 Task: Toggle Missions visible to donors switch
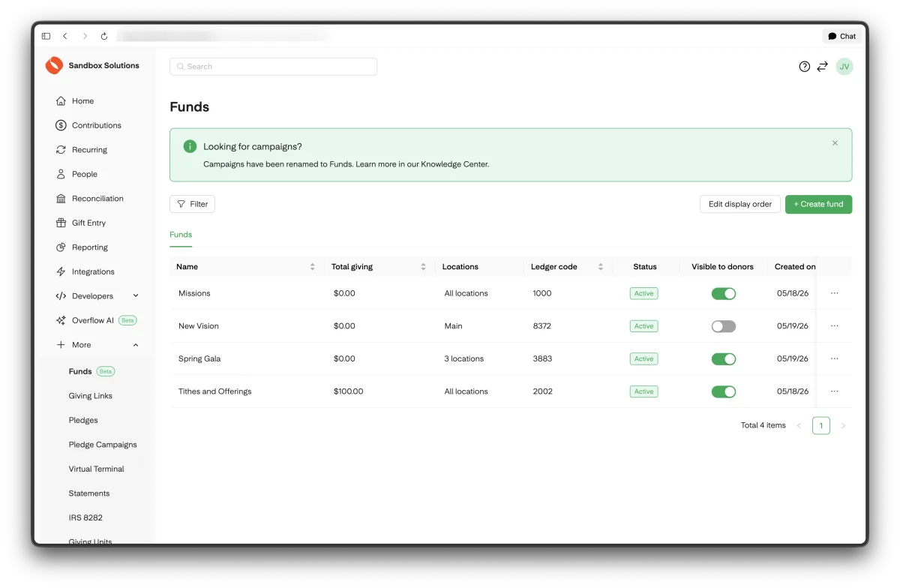pos(724,293)
